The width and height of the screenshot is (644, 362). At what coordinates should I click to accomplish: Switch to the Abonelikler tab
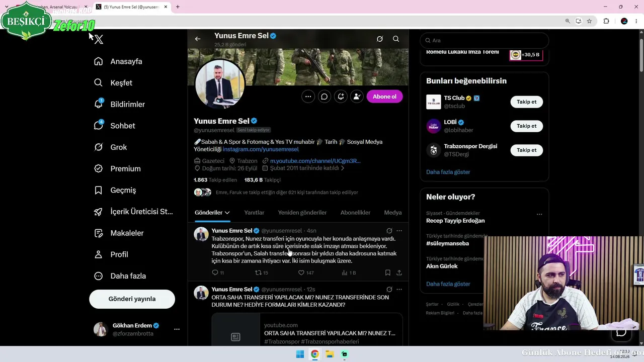coord(355,213)
